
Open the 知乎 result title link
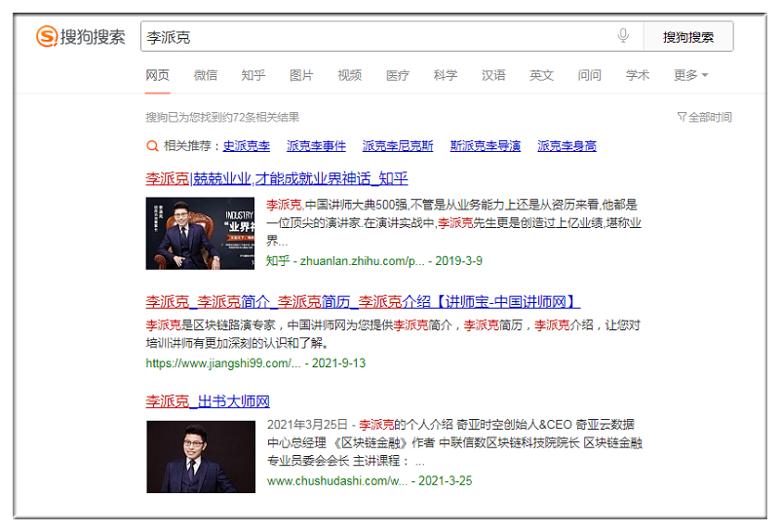(x=277, y=178)
